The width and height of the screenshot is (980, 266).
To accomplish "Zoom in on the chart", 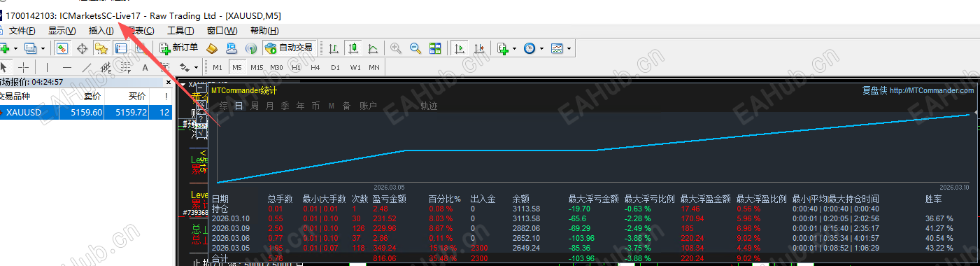I will pos(396,48).
